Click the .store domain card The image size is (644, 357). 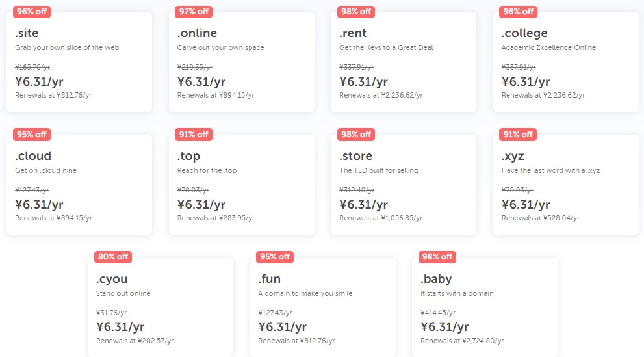[403, 185]
